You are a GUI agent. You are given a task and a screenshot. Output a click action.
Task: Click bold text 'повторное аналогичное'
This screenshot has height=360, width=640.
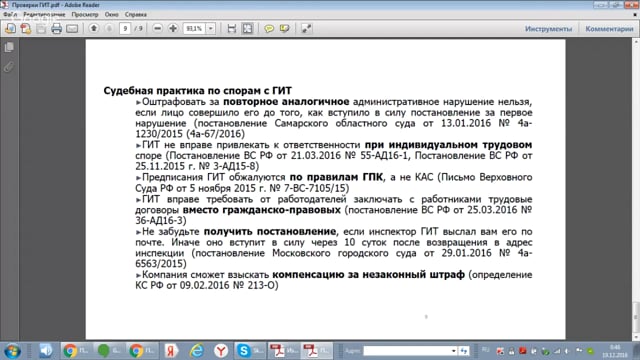point(286,102)
